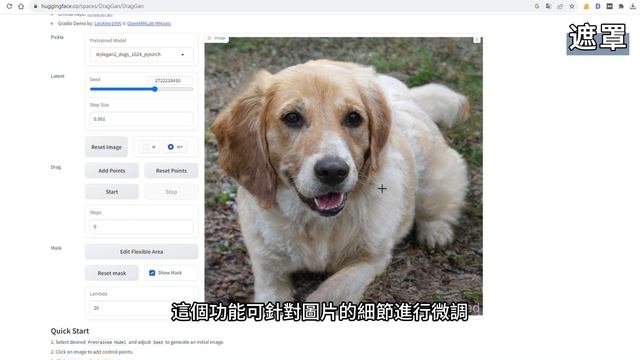Viewport: 640px width, 360px height.
Task: Click the share page icon in the address bar
Action: click(x=560, y=6)
